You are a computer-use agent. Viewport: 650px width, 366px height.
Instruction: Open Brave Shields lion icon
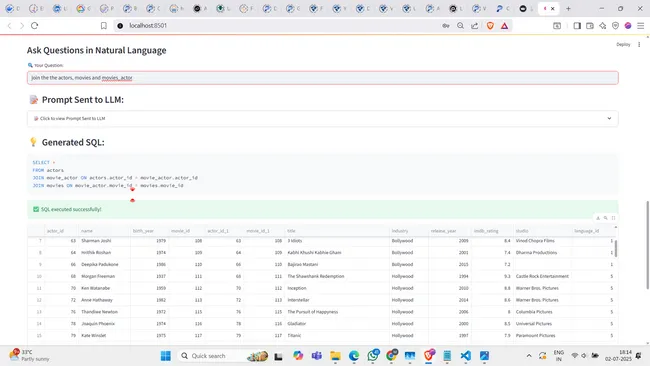tap(490, 26)
